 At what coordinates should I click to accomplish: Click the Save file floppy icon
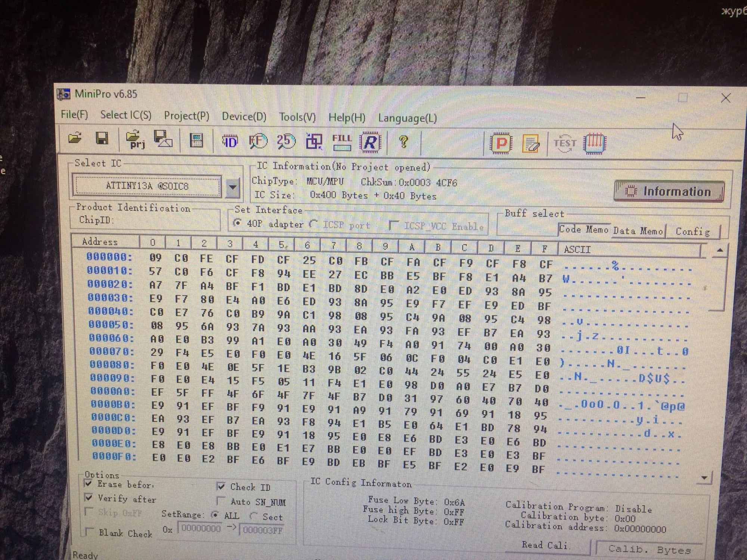102,139
